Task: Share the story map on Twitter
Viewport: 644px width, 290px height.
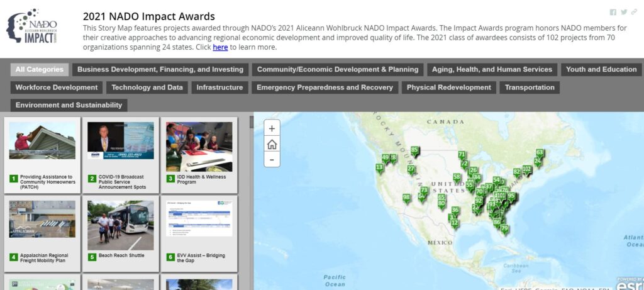Action: (624, 13)
